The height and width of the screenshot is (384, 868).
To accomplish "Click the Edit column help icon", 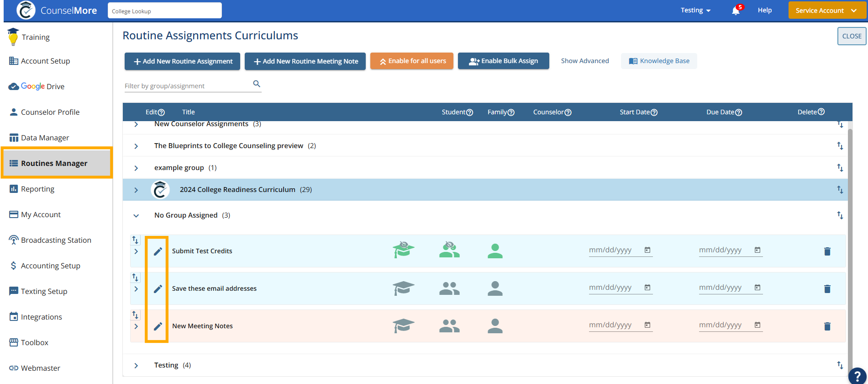I will pos(161,112).
